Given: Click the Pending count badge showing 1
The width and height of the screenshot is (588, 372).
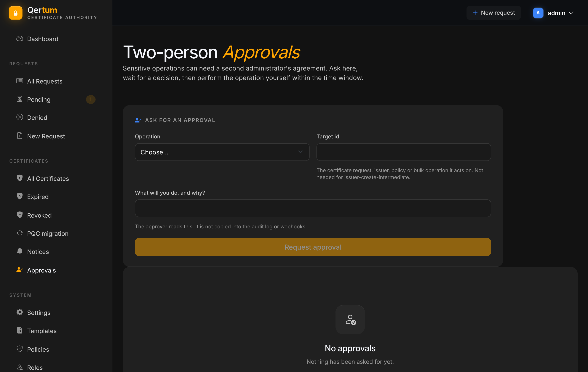Looking at the screenshot, I should pos(91,99).
